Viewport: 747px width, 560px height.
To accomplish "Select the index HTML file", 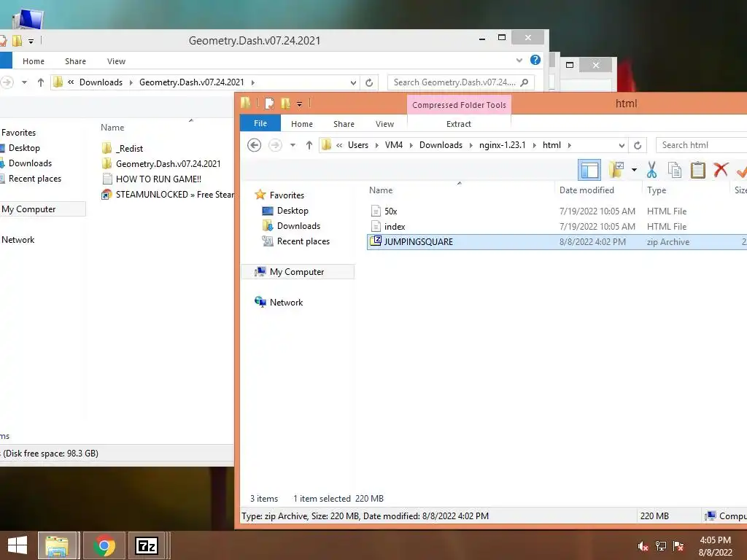I will (395, 227).
